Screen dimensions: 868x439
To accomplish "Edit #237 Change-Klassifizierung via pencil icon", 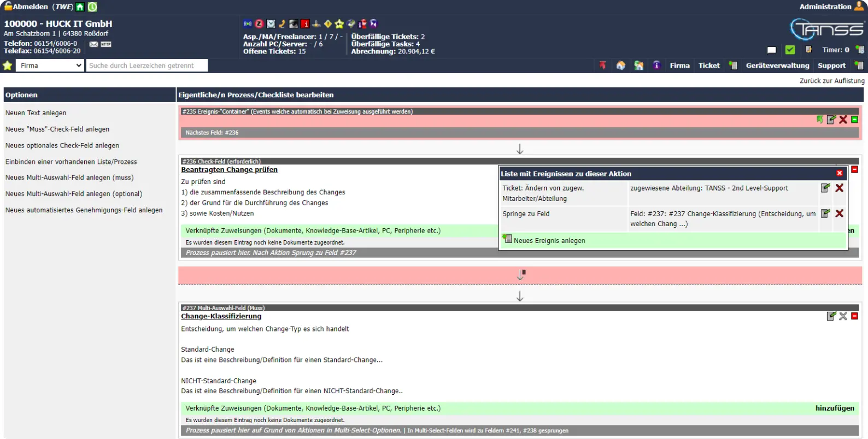I will point(831,316).
